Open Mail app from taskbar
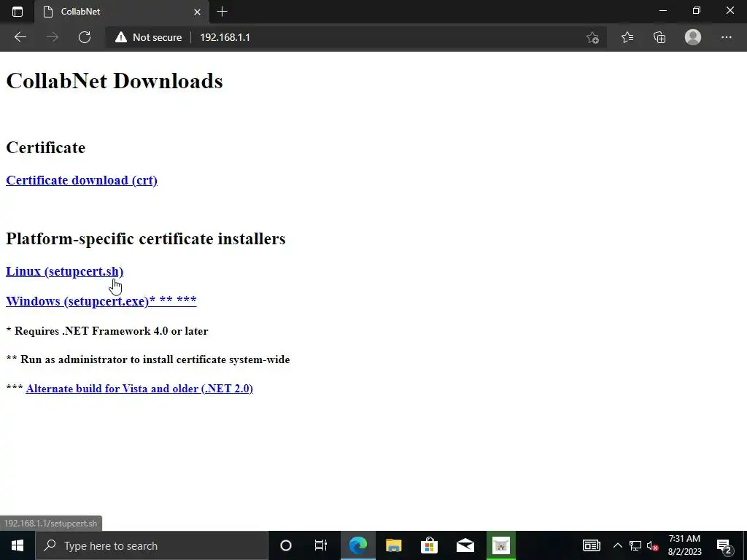747x560 pixels. pyautogui.click(x=465, y=545)
